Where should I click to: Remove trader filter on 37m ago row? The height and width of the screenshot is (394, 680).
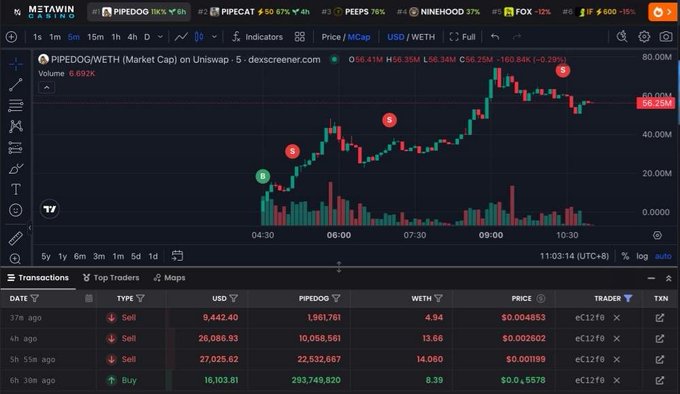click(x=617, y=318)
